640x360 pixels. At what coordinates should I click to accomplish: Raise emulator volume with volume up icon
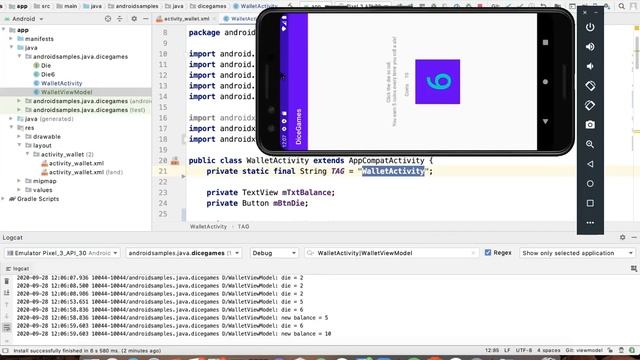(590, 47)
